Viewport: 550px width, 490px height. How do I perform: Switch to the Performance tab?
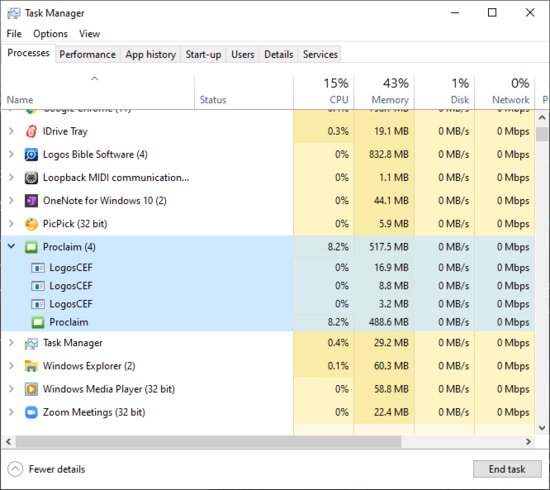tap(87, 54)
